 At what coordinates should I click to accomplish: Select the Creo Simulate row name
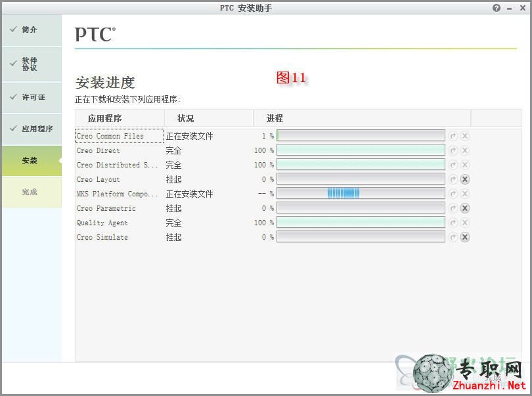pyautogui.click(x=102, y=237)
